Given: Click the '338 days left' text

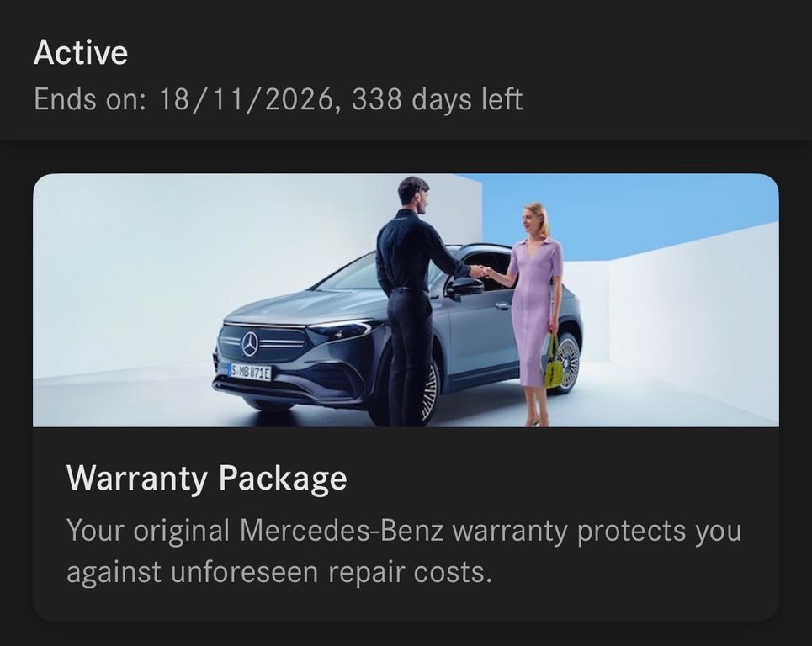Looking at the screenshot, I should pyautogui.click(x=437, y=99).
